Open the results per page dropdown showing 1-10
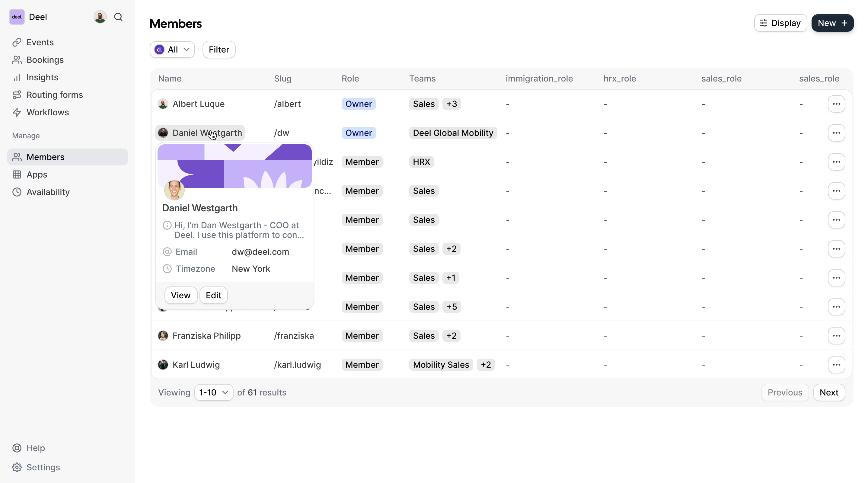The height and width of the screenshot is (483, 868). coord(213,392)
